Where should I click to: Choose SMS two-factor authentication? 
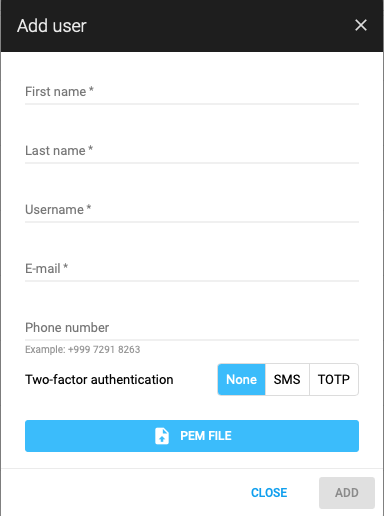coord(287,379)
